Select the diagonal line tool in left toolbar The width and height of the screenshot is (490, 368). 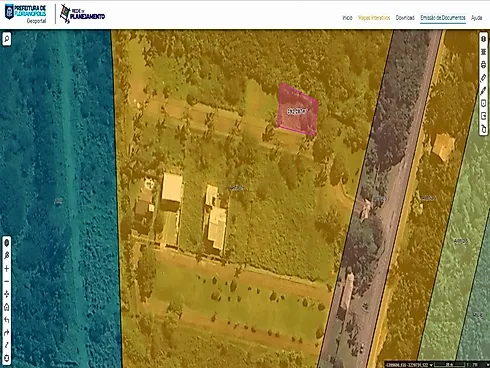coord(7,345)
